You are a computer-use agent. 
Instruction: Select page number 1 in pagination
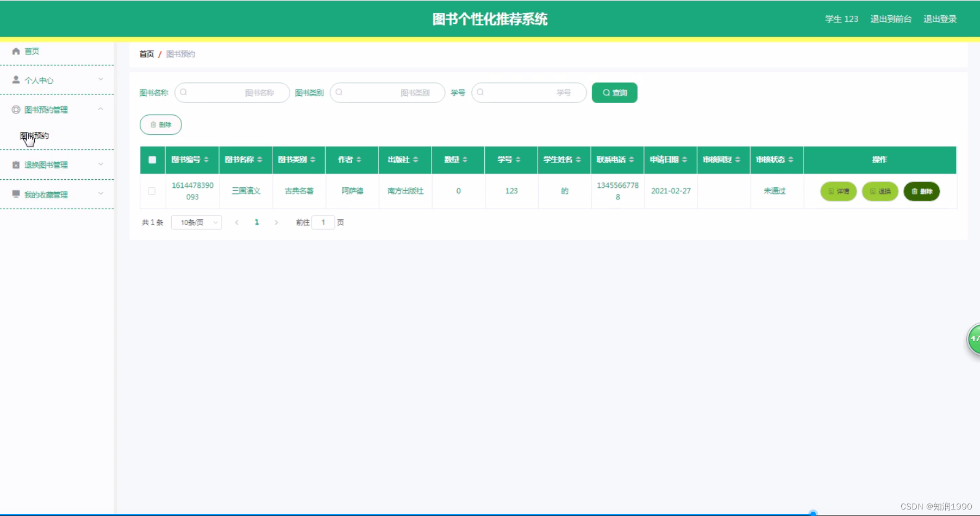point(257,222)
